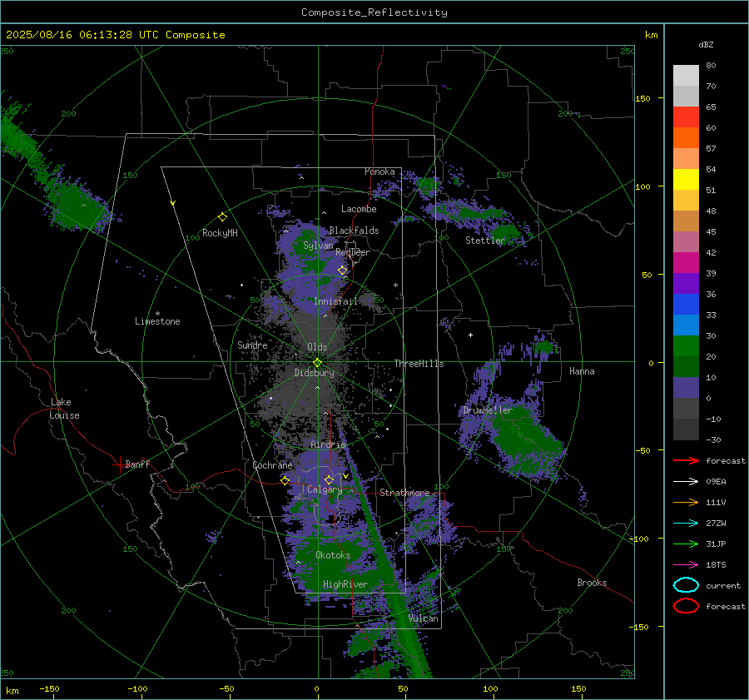Click the Lake Louise label
This screenshot has height=700, width=749.
(65, 409)
